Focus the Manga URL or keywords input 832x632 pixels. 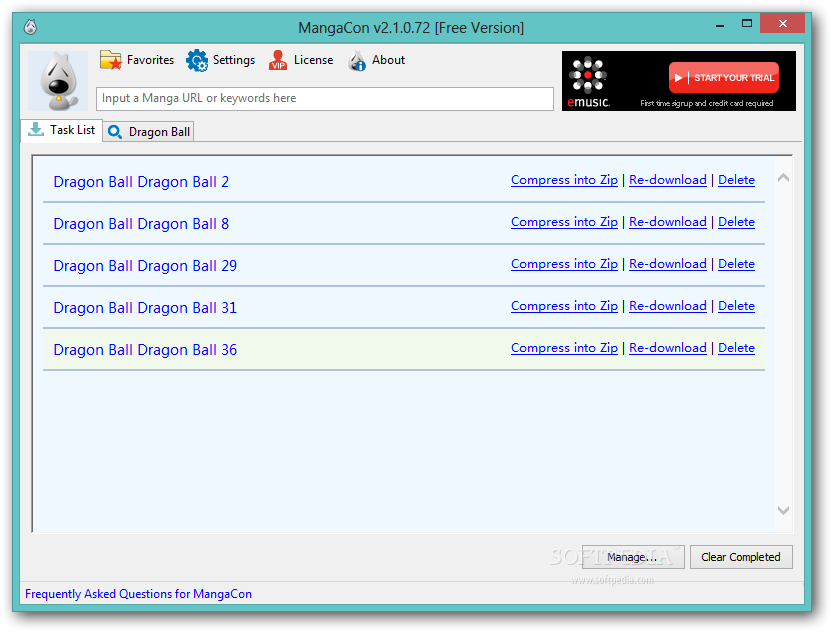point(325,98)
